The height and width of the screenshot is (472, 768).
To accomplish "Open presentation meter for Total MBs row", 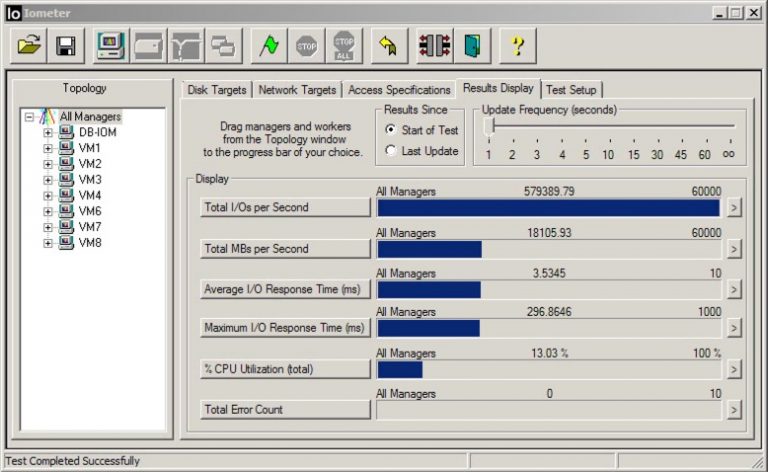I will point(734,249).
